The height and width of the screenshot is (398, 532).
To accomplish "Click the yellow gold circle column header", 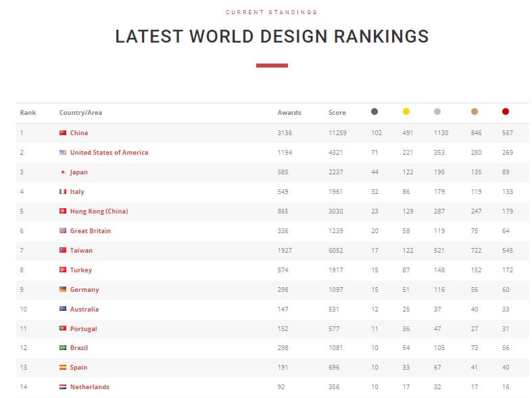I will tap(406, 112).
